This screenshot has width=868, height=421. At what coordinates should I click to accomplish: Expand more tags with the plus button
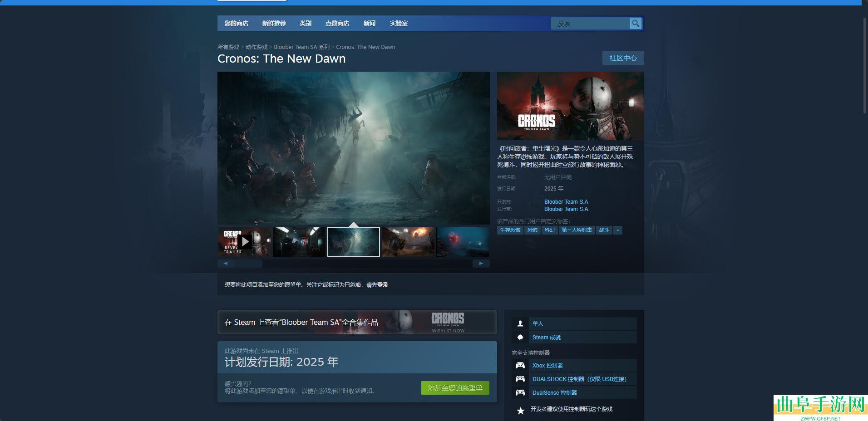pos(618,230)
